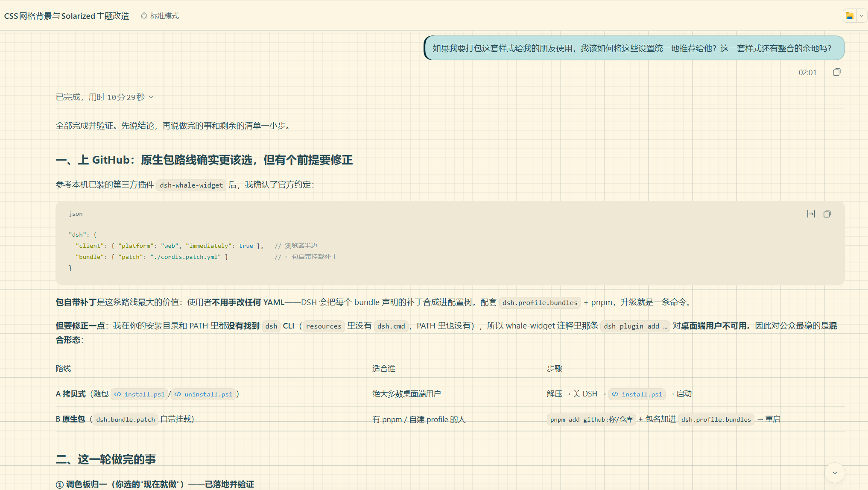Click the conversation title CSS网格背景与Solarized主题改造
The image size is (868, 490).
pos(67,16)
